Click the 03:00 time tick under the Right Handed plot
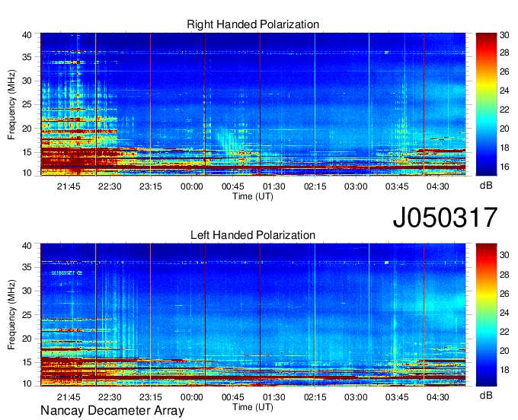Screen dimensions: 518x420 tap(356, 186)
